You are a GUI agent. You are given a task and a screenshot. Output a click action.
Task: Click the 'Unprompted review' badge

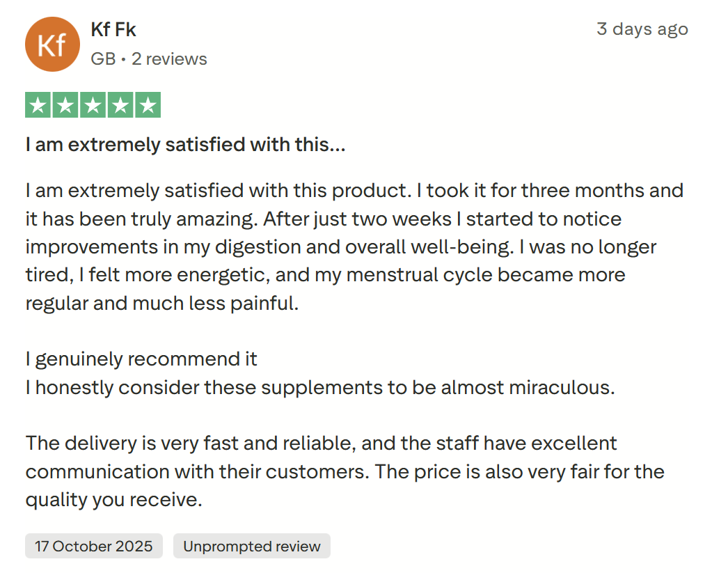[x=251, y=547]
